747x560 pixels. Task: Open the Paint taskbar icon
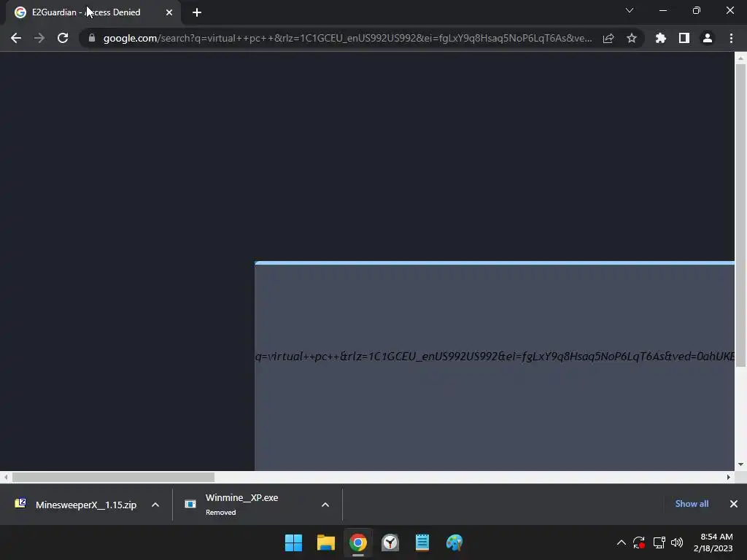point(454,542)
